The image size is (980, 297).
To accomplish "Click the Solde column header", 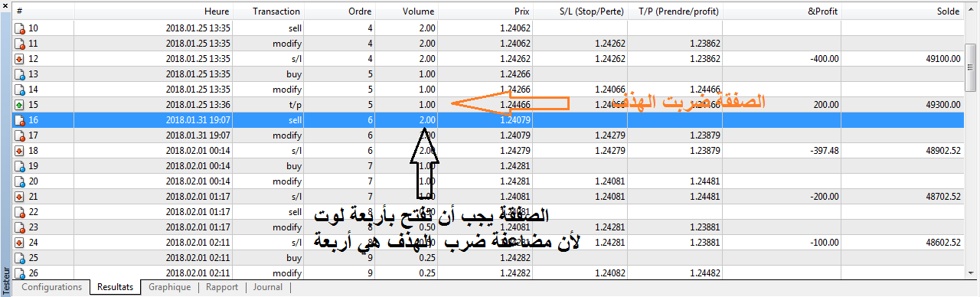I will coord(904,12).
